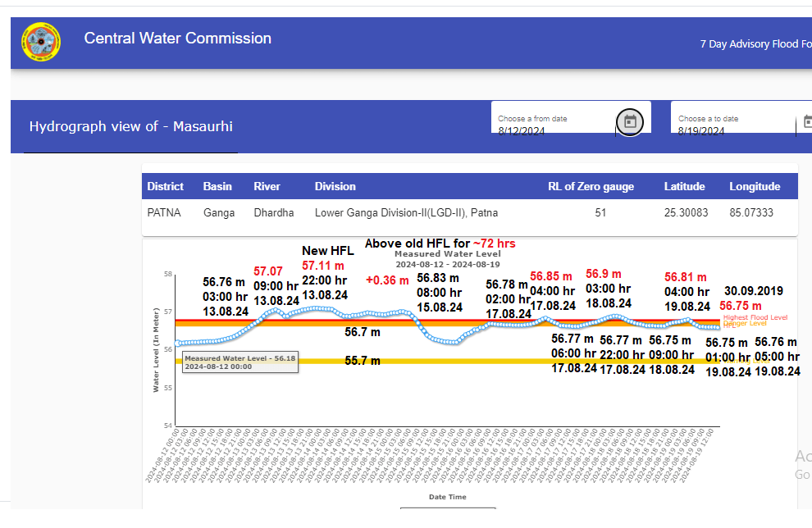Click the RL of Zero gauge header
The width and height of the screenshot is (812, 528).
[591, 187]
